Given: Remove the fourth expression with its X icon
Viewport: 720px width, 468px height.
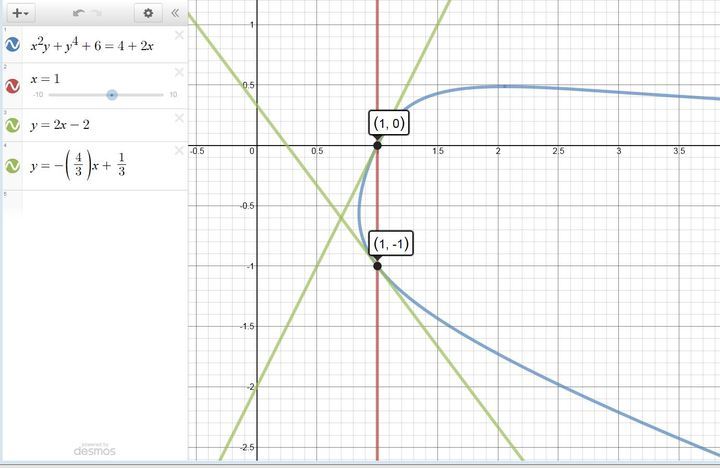Looking at the screenshot, I should (179, 151).
